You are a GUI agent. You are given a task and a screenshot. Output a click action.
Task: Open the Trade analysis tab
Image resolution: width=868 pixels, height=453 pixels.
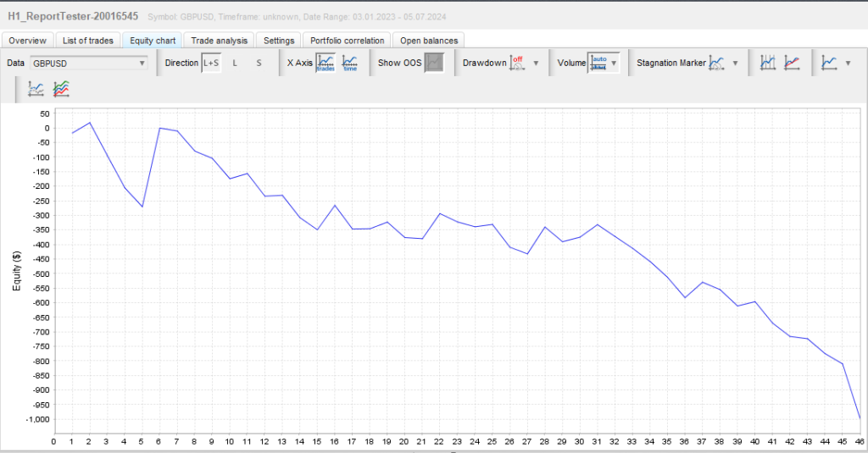(x=220, y=40)
